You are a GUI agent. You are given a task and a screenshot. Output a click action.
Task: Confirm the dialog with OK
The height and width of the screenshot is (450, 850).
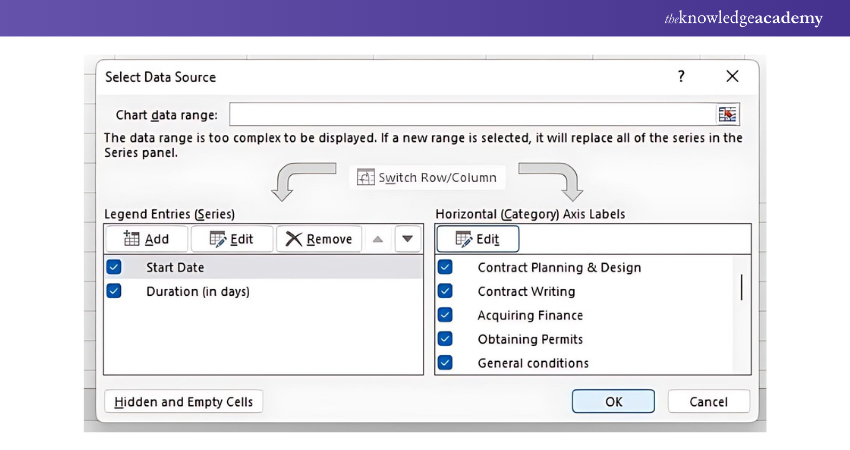tap(613, 402)
